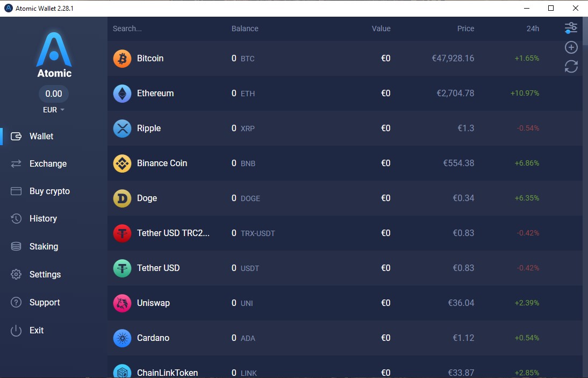Select the Ethereum name label
The width and height of the screenshot is (588, 378).
155,94
